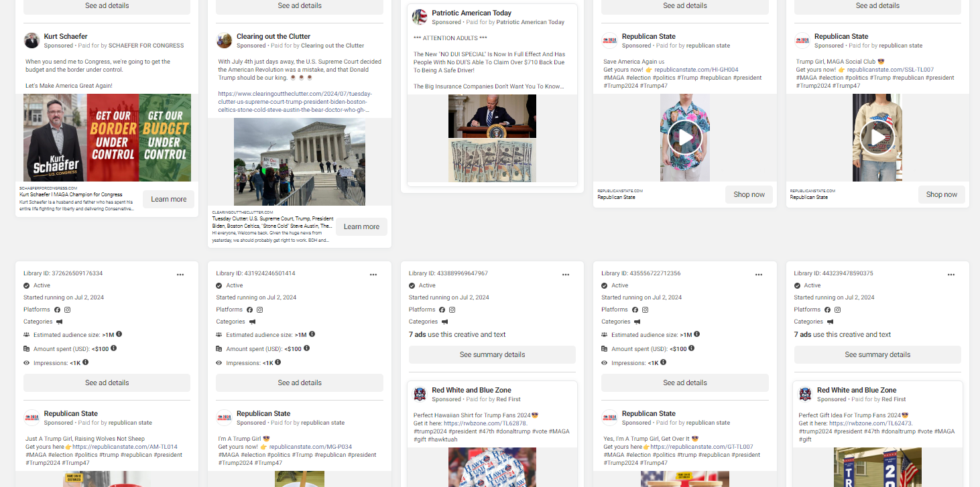
Task: Click the Supreme Court building ad image
Action: pyautogui.click(x=300, y=162)
